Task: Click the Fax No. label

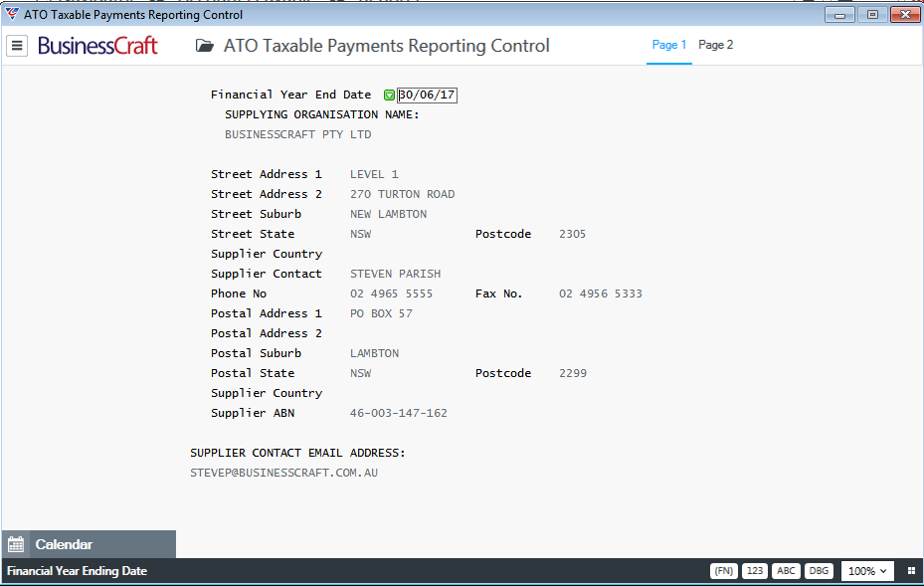Action: [x=498, y=293]
